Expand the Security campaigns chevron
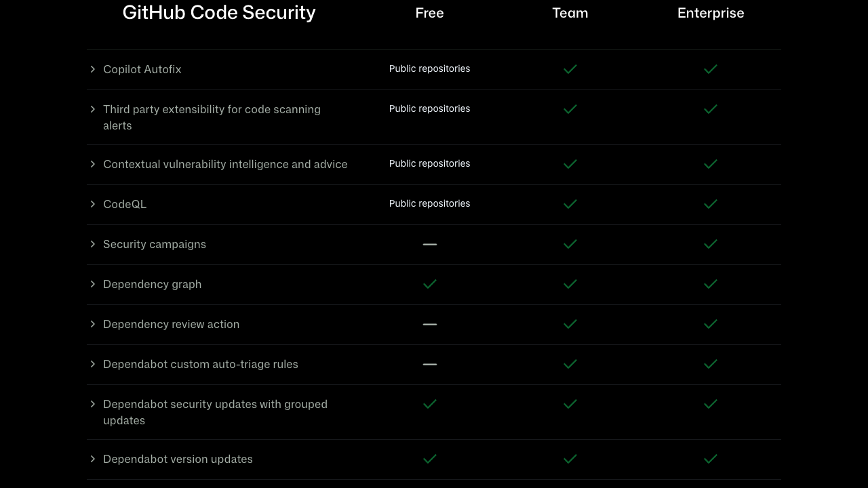This screenshot has height=488, width=868. point(92,244)
